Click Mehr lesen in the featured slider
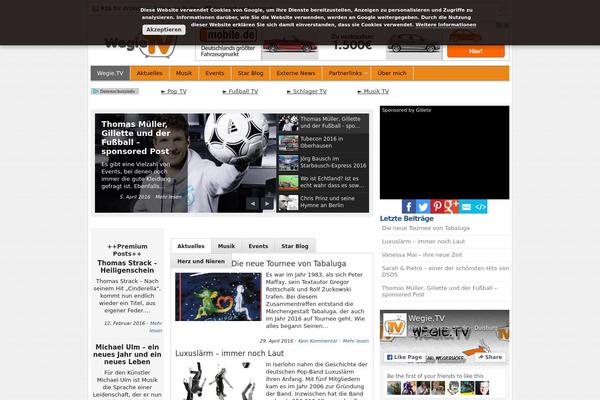The image size is (600, 400). click(168, 197)
